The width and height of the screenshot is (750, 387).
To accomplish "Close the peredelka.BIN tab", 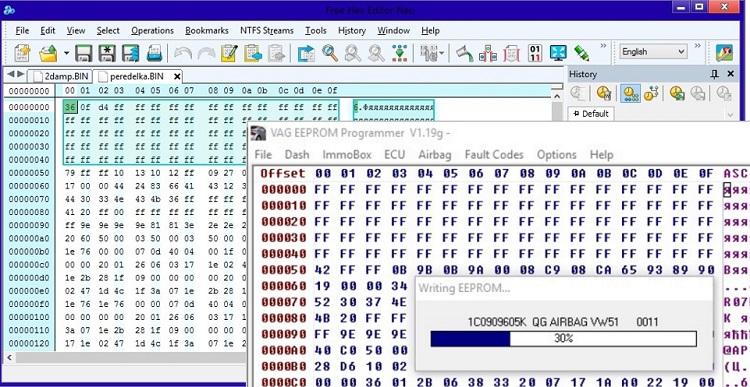I will tap(177, 77).
